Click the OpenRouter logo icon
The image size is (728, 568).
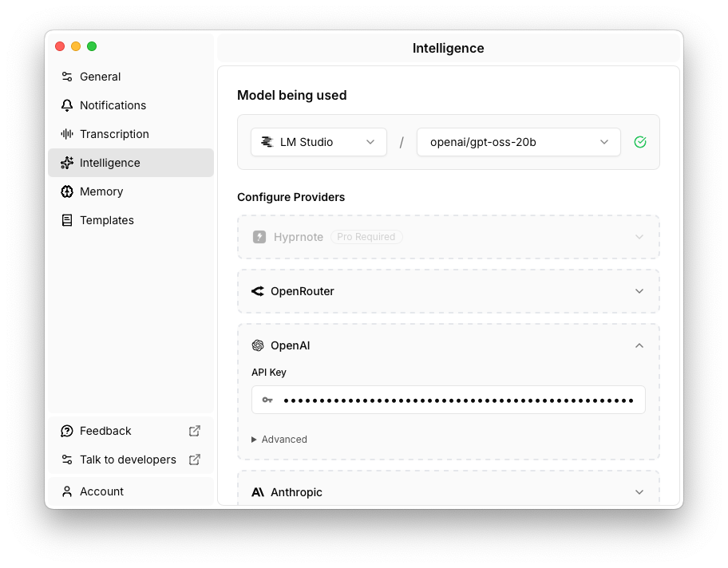tap(258, 291)
